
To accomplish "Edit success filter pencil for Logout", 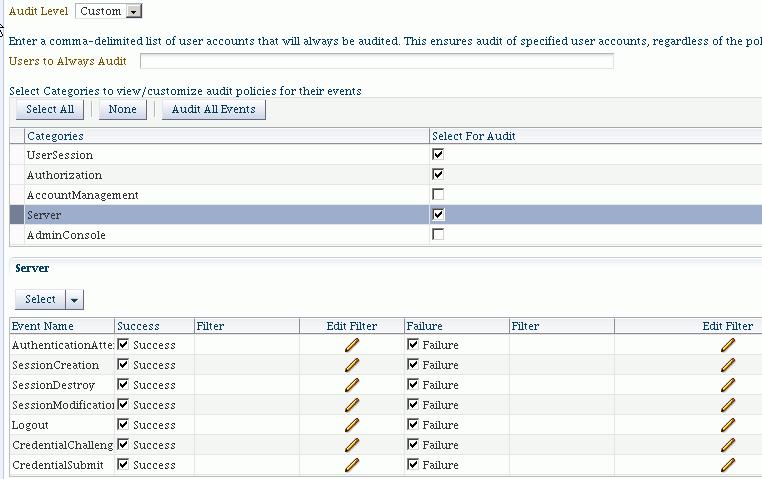I will tap(352, 425).
